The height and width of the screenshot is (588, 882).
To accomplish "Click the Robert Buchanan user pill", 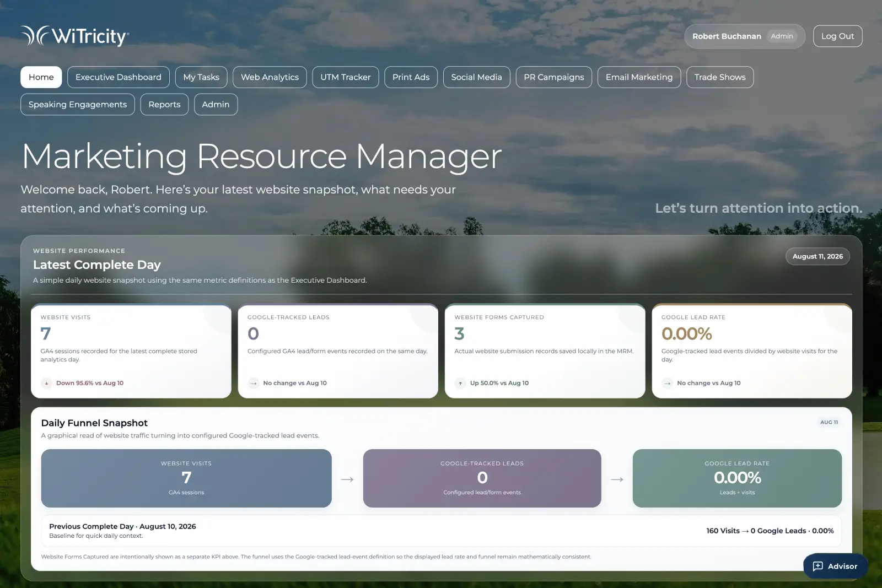I will pos(745,36).
